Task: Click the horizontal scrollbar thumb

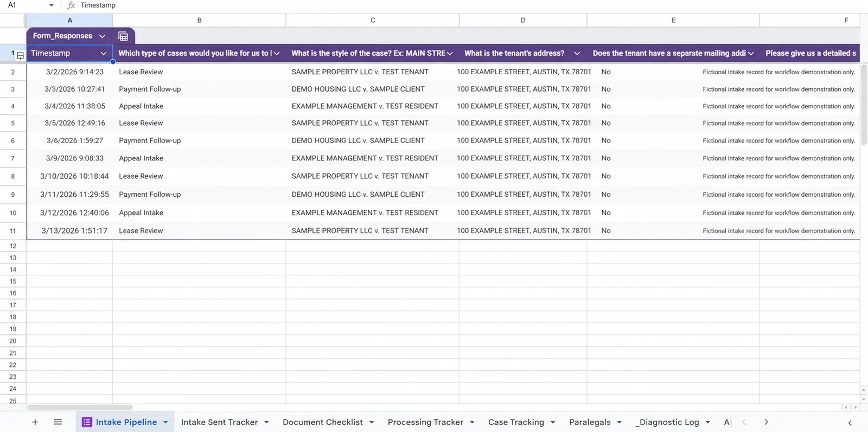Action: 80,407
